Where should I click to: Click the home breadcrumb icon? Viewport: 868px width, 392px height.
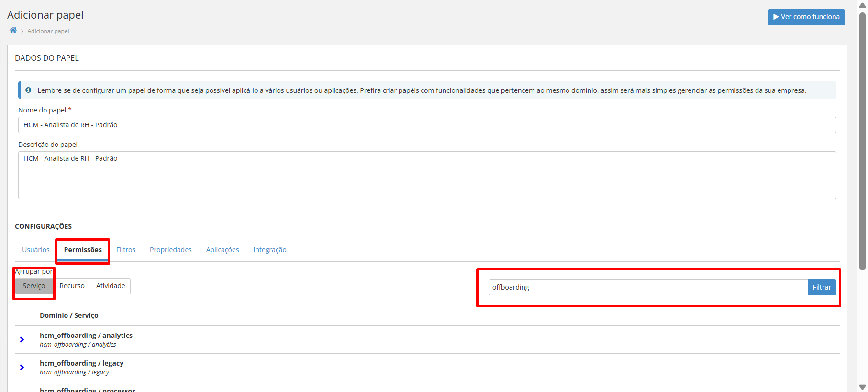point(13,31)
